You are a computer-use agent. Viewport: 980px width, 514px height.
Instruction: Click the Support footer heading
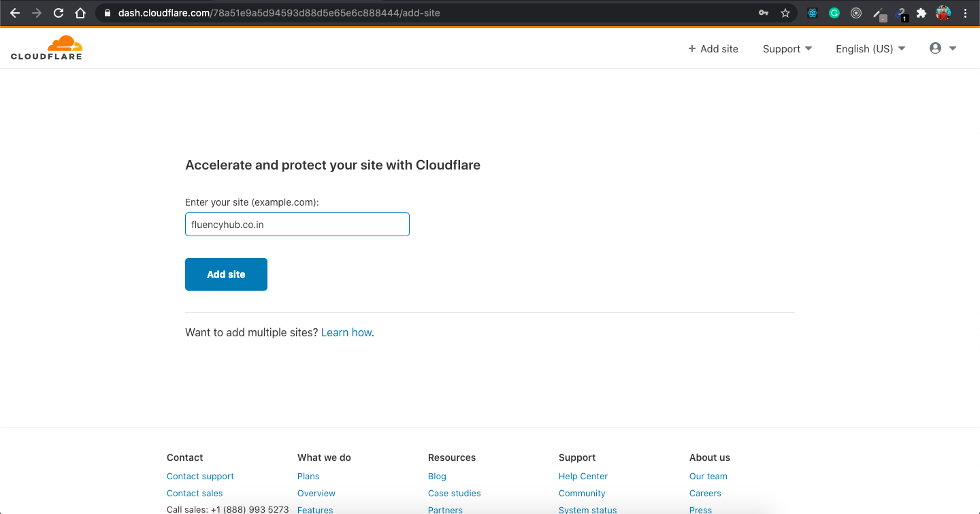(x=577, y=457)
